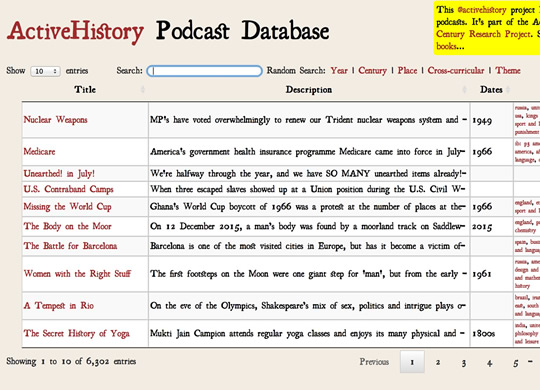Viewport: 540px width, 390px height.
Task: Sort table by Title column header
Action: [x=85, y=90]
